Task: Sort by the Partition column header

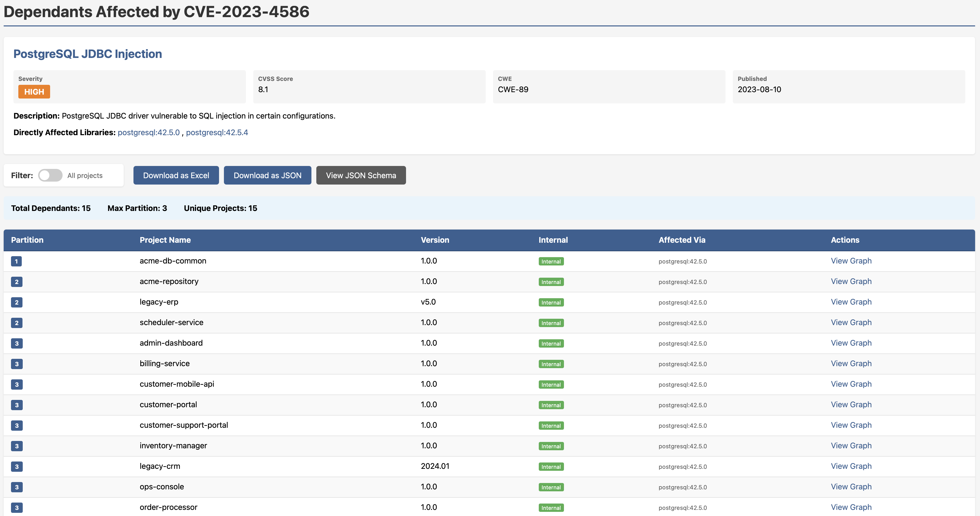Action: coord(27,240)
